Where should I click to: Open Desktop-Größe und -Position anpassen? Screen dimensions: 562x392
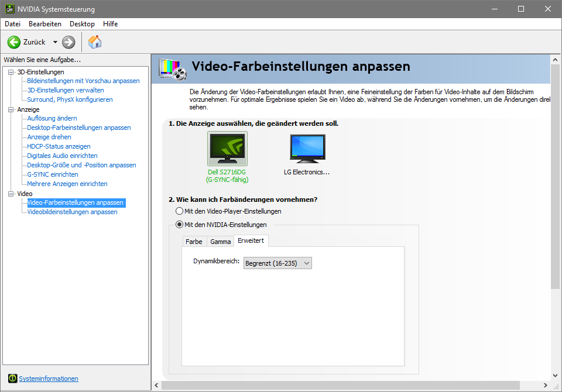[82, 164]
